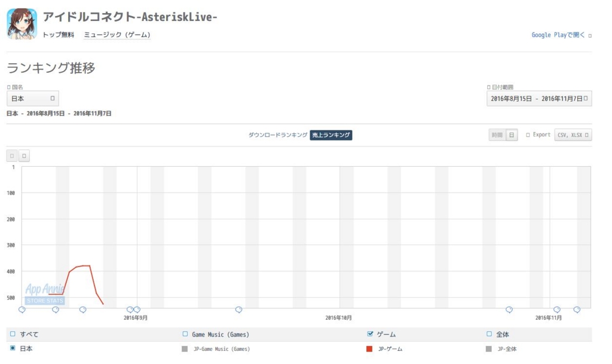Click the 日本 - 2016年8月15日 - 2016年11月7日 summary text

(59, 114)
